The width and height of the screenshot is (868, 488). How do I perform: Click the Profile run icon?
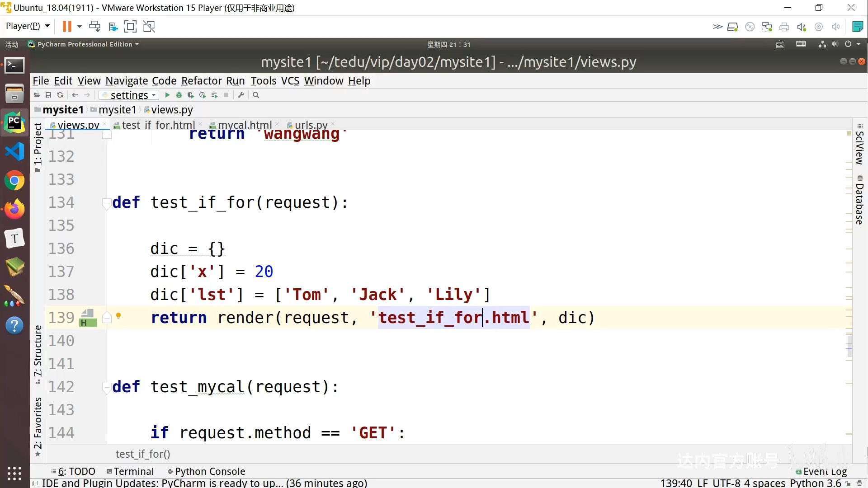pyautogui.click(x=203, y=95)
